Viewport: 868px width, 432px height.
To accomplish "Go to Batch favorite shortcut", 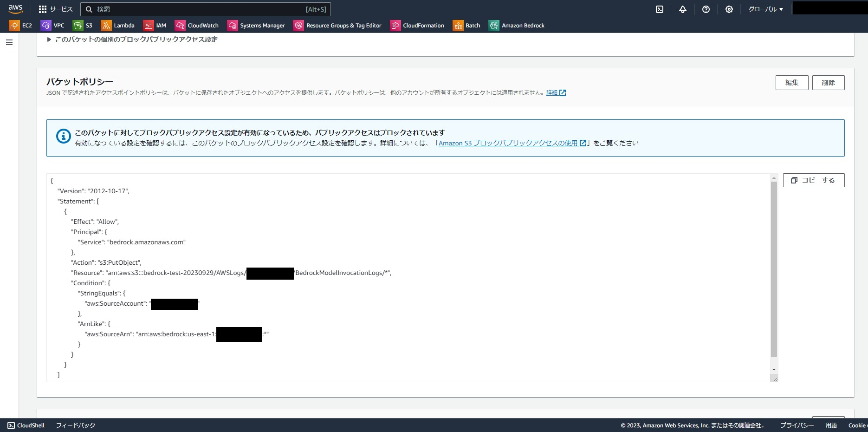I will [466, 26].
